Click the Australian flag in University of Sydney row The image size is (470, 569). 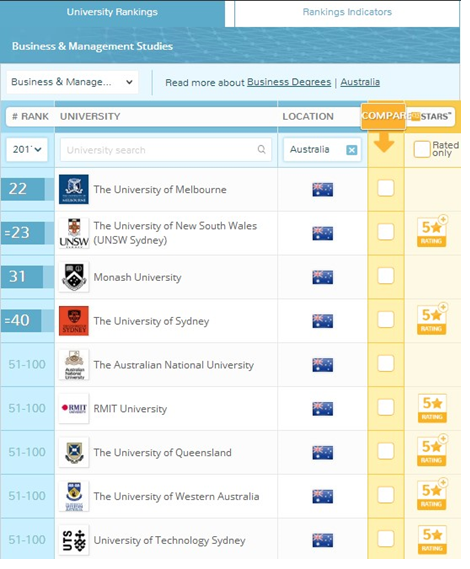(x=322, y=321)
